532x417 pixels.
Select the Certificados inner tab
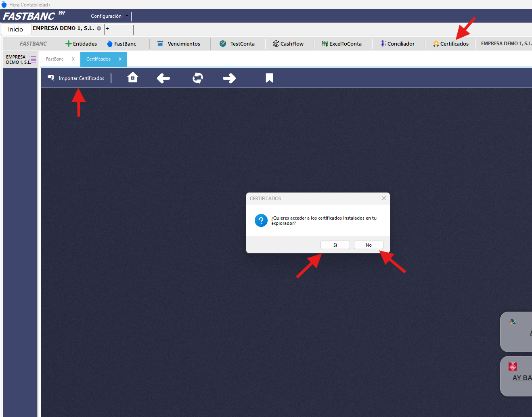pos(98,59)
